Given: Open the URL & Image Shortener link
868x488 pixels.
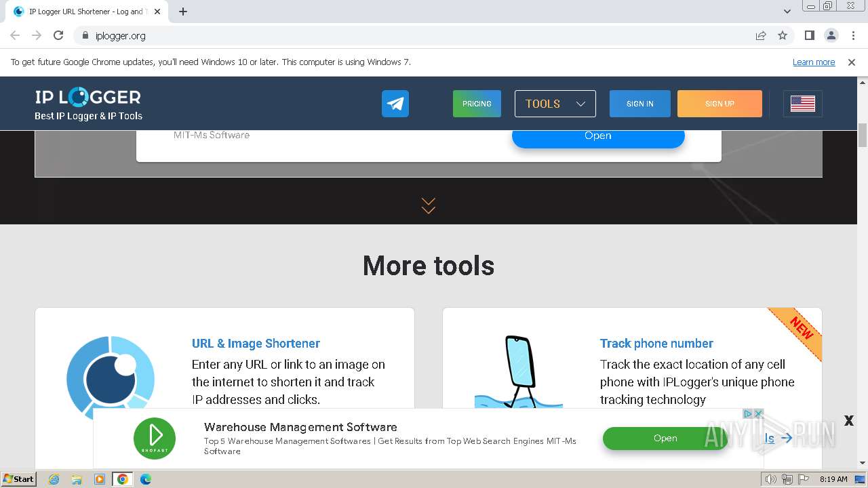Looking at the screenshot, I should [256, 343].
